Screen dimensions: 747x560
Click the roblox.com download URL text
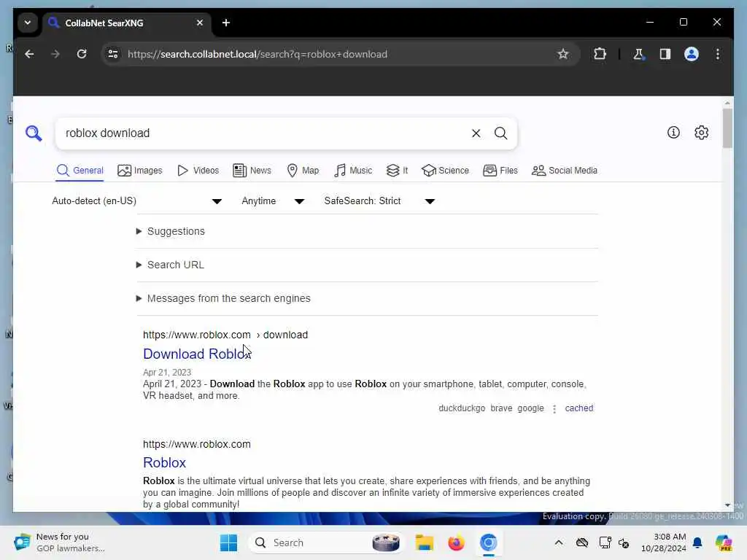tap(225, 335)
